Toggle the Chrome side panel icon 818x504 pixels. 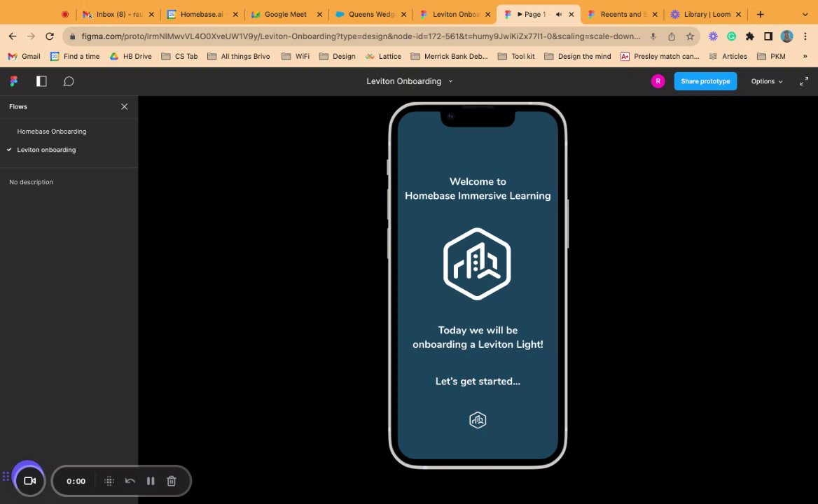point(768,36)
